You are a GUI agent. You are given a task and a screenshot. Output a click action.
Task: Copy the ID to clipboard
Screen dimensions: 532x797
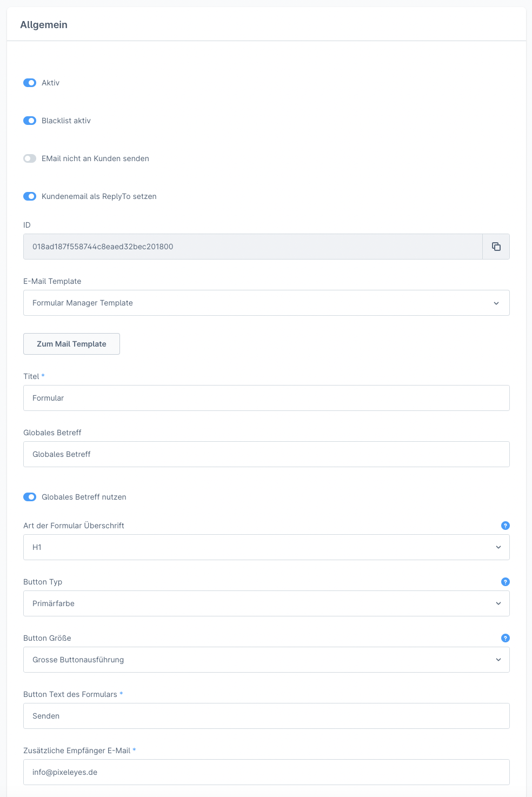pyautogui.click(x=496, y=247)
